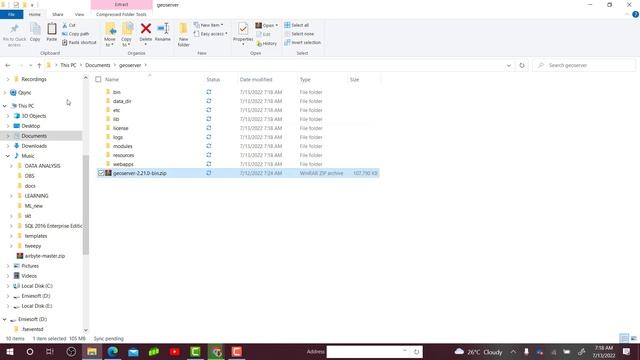
Task: Collapse the Music tree node
Action: (8, 156)
